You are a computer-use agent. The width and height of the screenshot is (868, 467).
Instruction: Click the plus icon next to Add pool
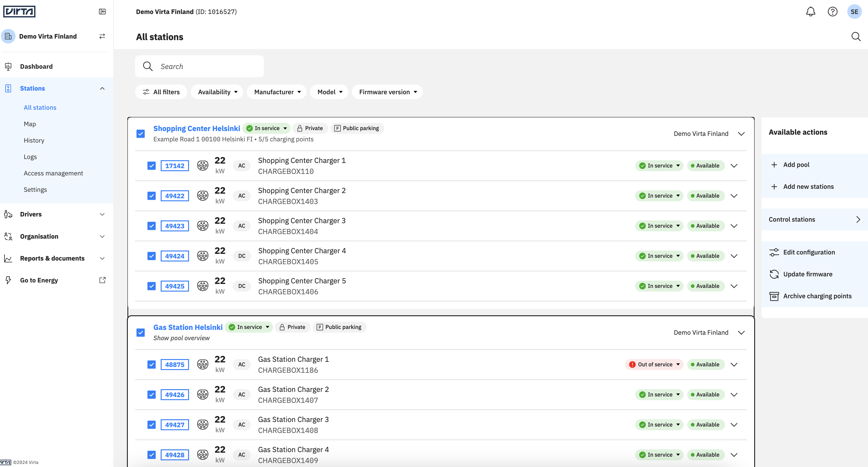pos(774,165)
